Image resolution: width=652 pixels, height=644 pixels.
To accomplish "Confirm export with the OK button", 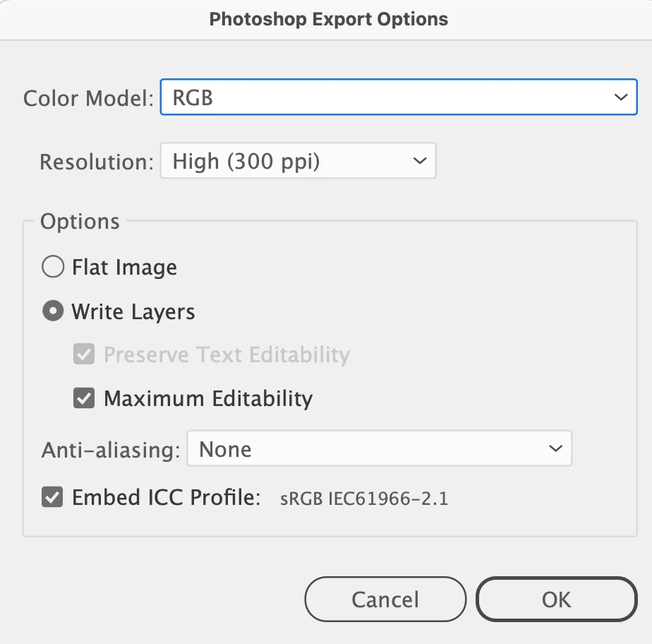I will (556, 600).
